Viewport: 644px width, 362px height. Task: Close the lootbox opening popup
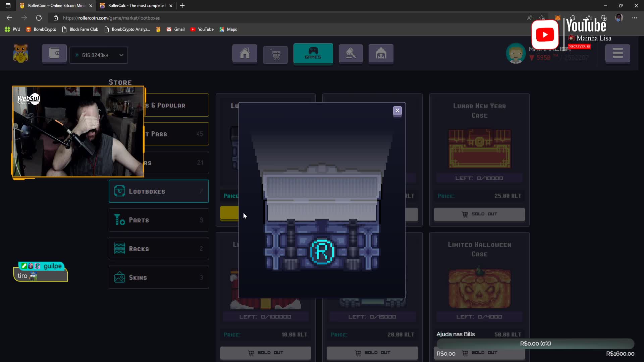click(397, 111)
